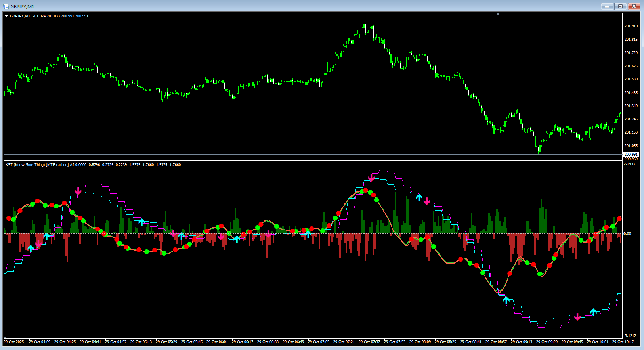Image resolution: width=644 pixels, height=350 pixels.
Task: Click the 29 Oct 09:13 time label
Action: click(522, 342)
